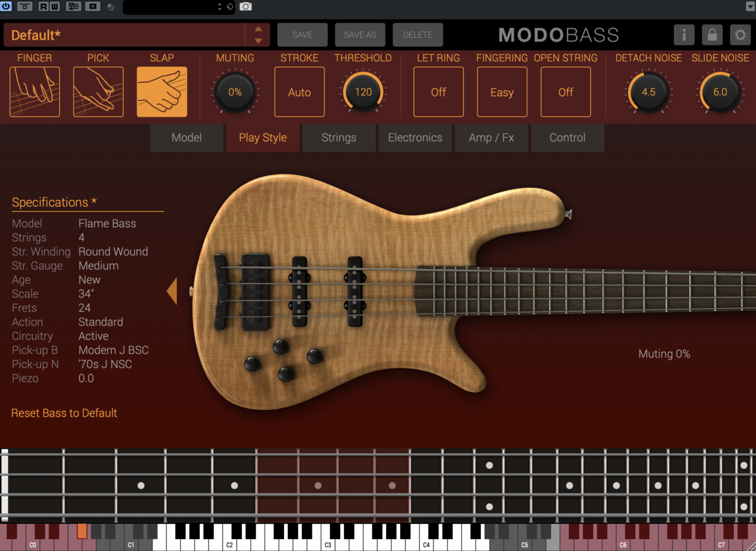Click the SAVE AS button
This screenshot has width=756, height=551.
coord(360,35)
